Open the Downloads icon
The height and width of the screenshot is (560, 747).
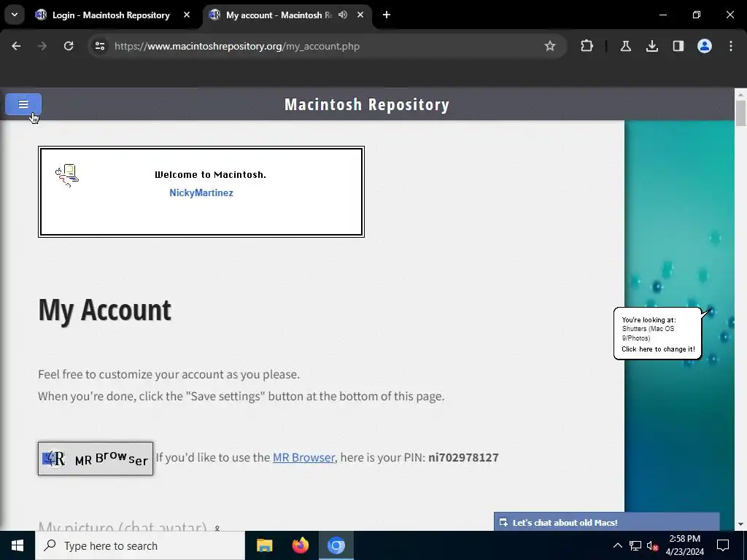(651, 46)
